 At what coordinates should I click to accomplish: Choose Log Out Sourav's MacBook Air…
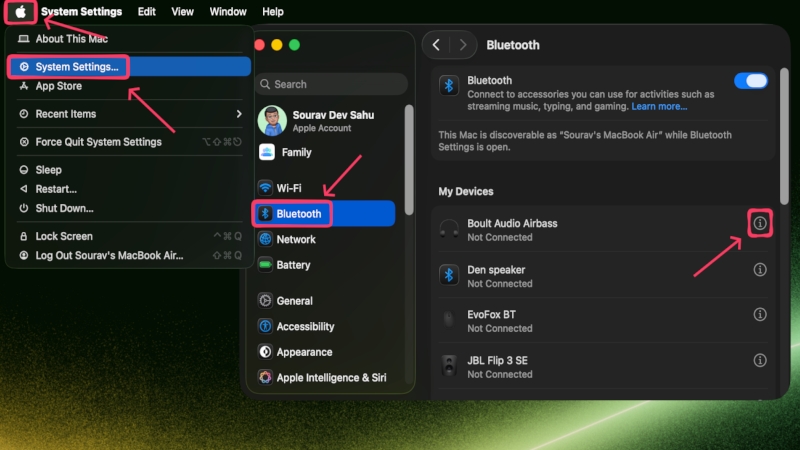pyautogui.click(x=129, y=256)
